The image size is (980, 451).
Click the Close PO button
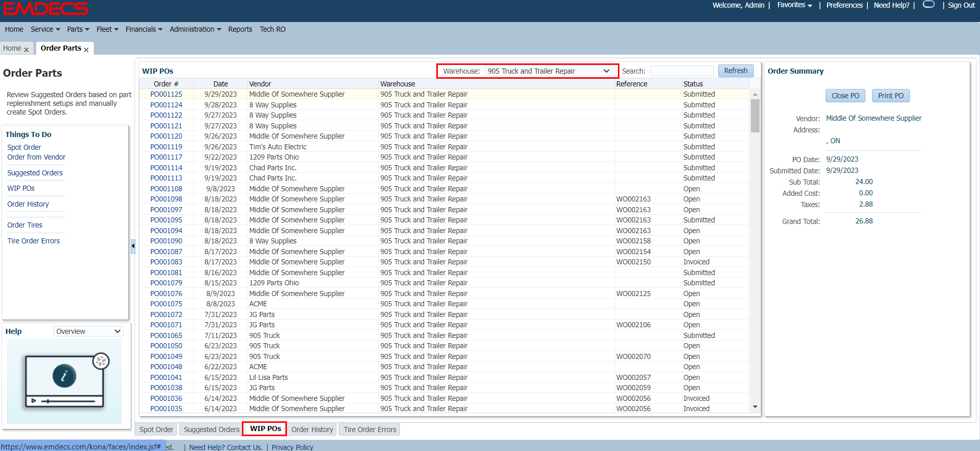845,96
